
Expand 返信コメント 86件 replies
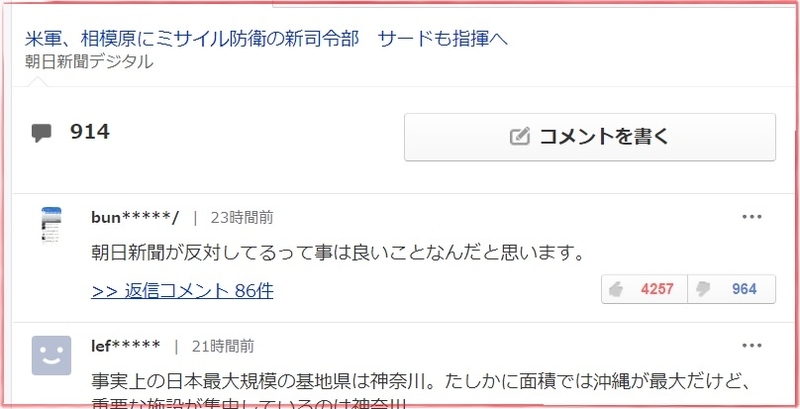[x=182, y=291]
